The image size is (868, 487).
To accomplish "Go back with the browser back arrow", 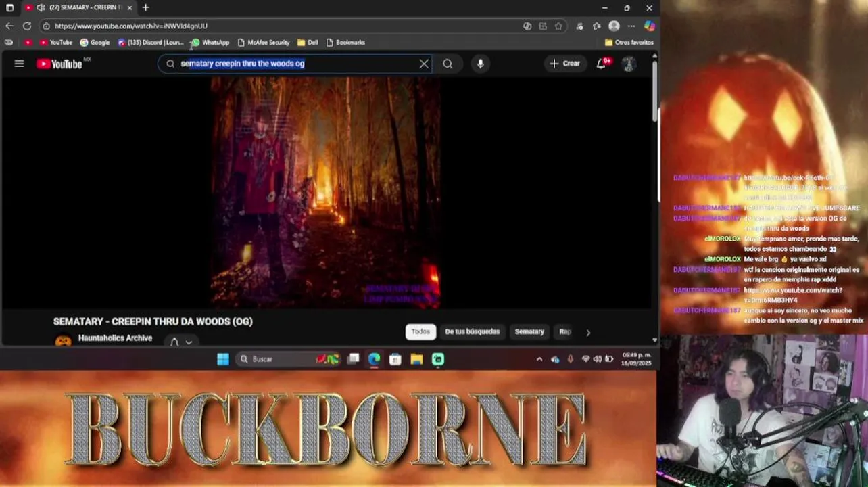I will click(x=9, y=26).
